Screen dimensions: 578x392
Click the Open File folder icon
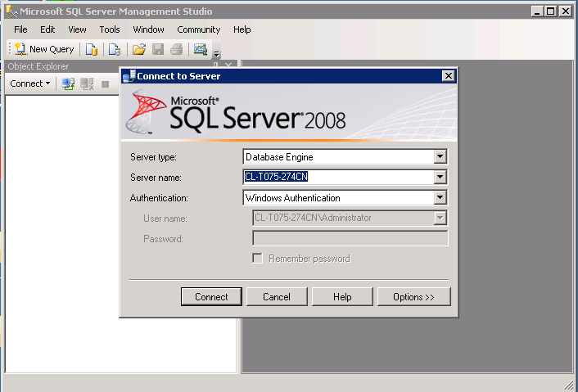tap(139, 49)
